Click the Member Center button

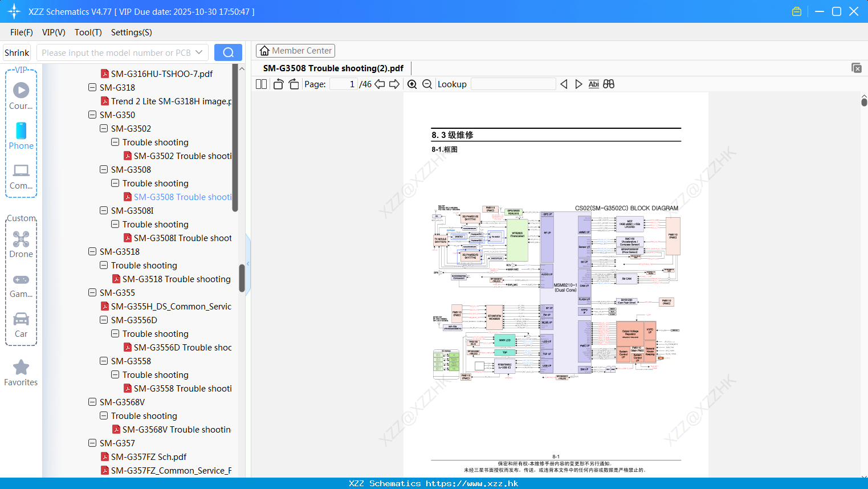(x=295, y=51)
